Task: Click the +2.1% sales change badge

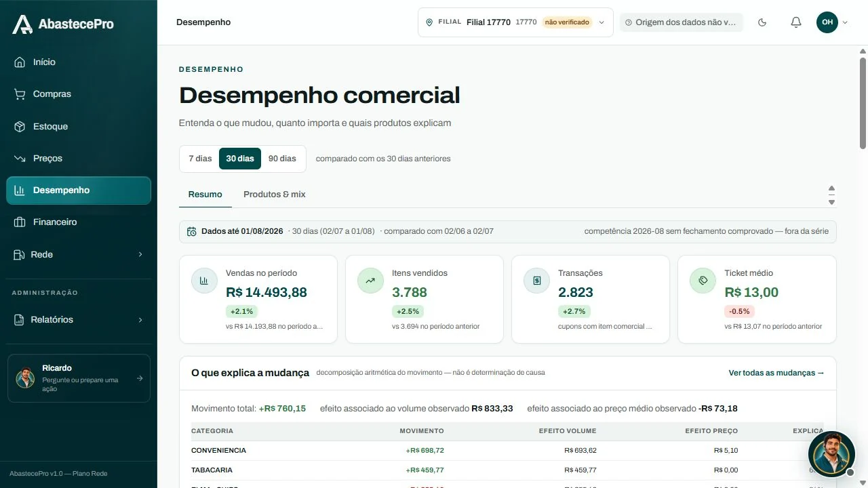Action: pyautogui.click(x=241, y=312)
